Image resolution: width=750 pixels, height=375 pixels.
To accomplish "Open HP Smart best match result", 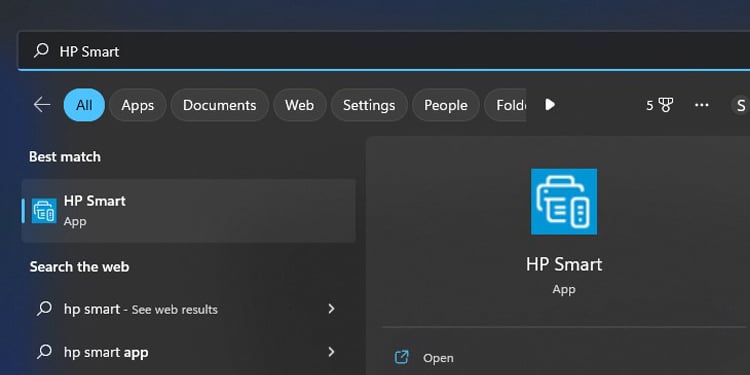I will click(188, 211).
